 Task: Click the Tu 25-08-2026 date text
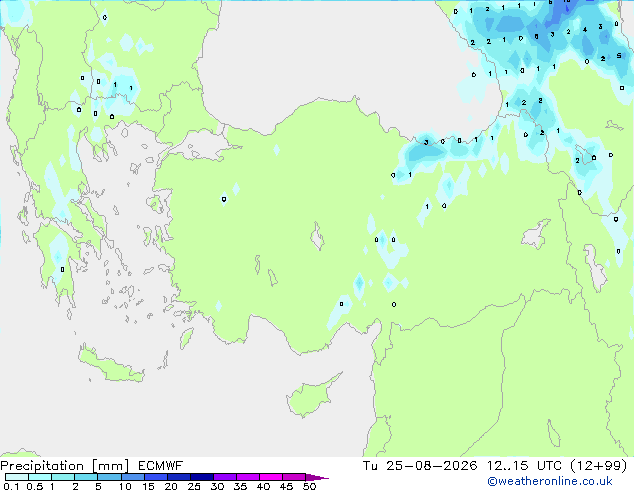coord(420,466)
